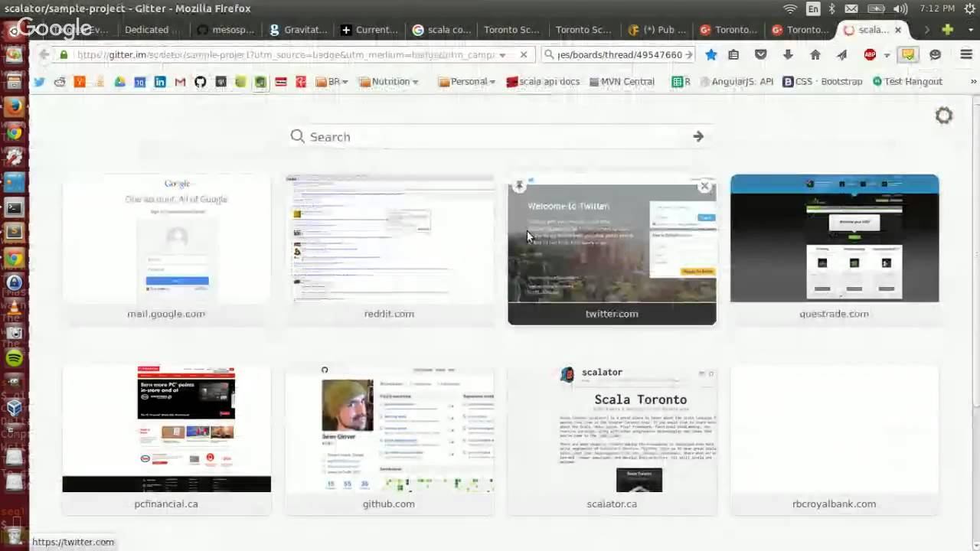Go to Firefox Home page icon

(x=815, y=54)
